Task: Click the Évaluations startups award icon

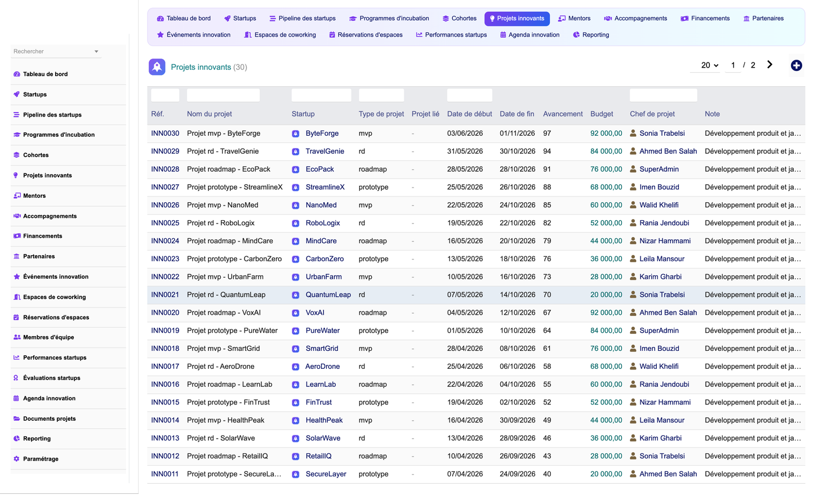Action: click(16, 378)
